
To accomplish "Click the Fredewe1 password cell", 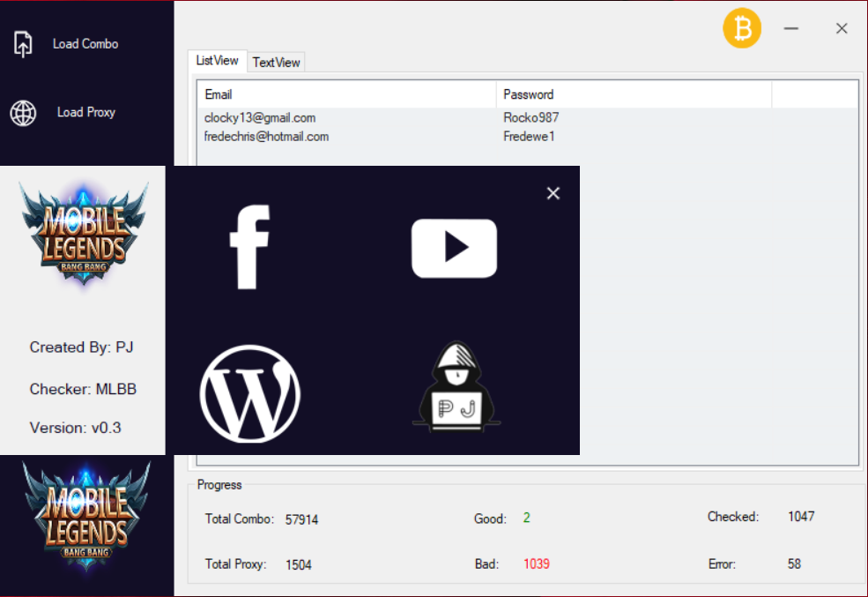I will click(x=529, y=136).
